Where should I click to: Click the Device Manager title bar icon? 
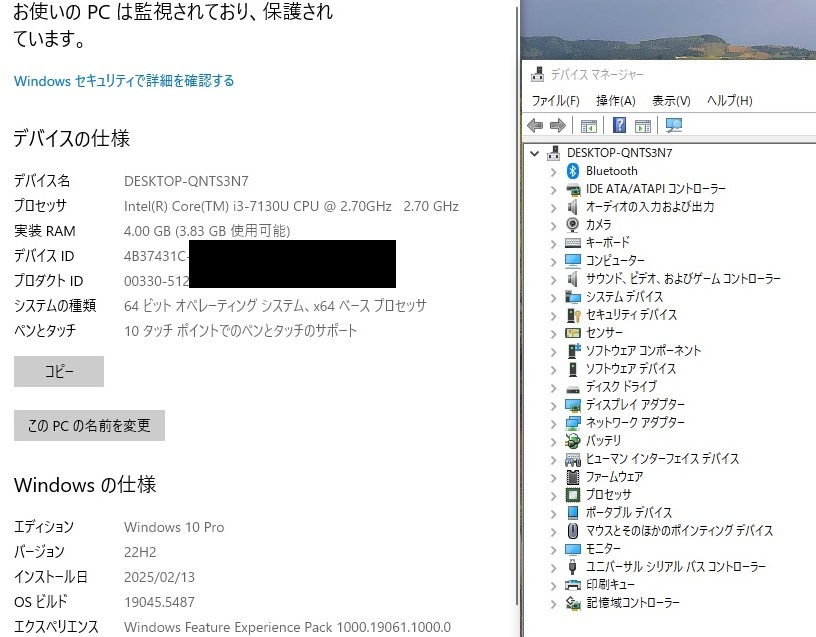tap(537, 74)
